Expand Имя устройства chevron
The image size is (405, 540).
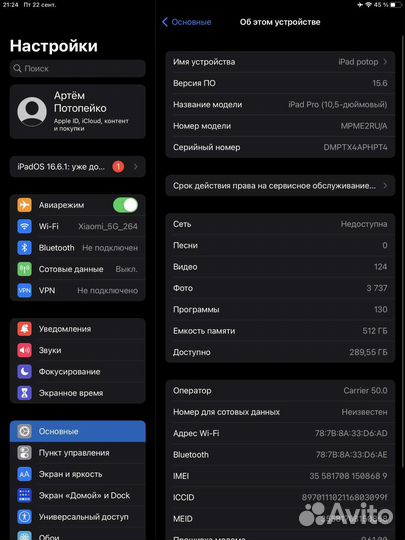click(385, 62)
